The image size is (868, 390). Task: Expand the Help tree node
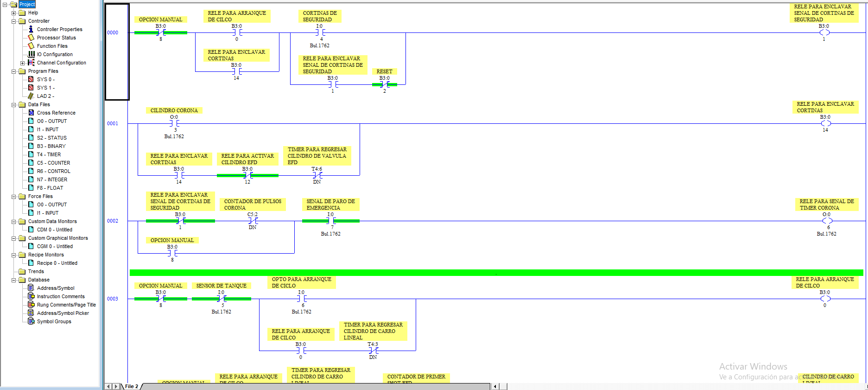pos(14,13)
